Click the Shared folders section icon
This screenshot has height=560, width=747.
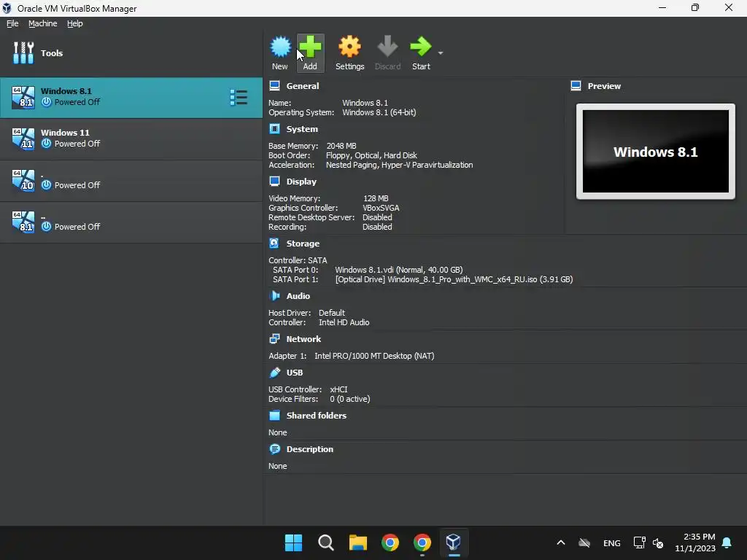[x=274, y=415]
